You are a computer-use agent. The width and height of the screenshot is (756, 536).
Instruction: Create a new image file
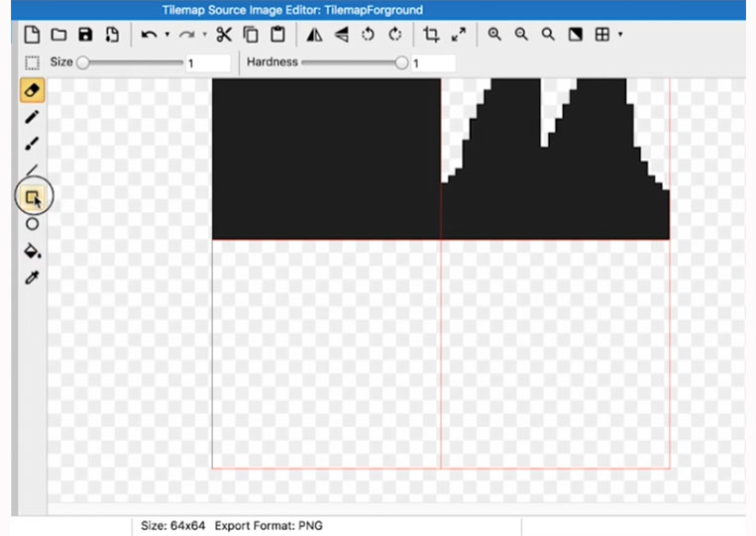coord(32,35)
